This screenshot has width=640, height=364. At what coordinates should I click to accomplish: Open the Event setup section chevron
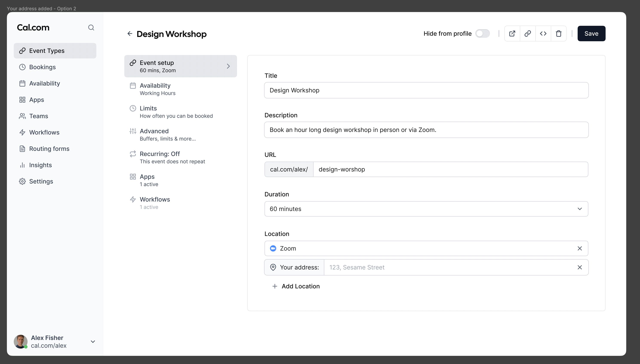click(228, 66)
